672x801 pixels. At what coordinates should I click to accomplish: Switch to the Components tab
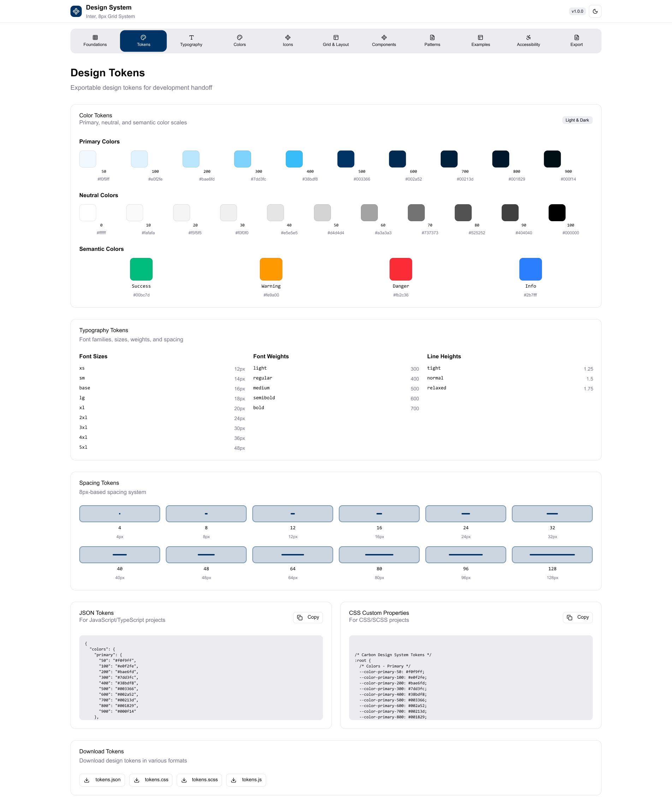(x=384, y=41)
